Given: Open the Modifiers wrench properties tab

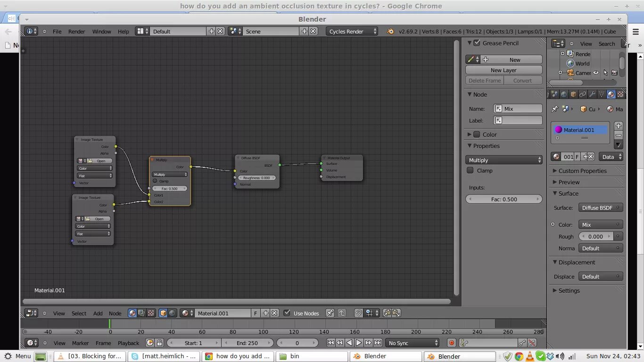Looking at the screenshot, I should [592, 94].
